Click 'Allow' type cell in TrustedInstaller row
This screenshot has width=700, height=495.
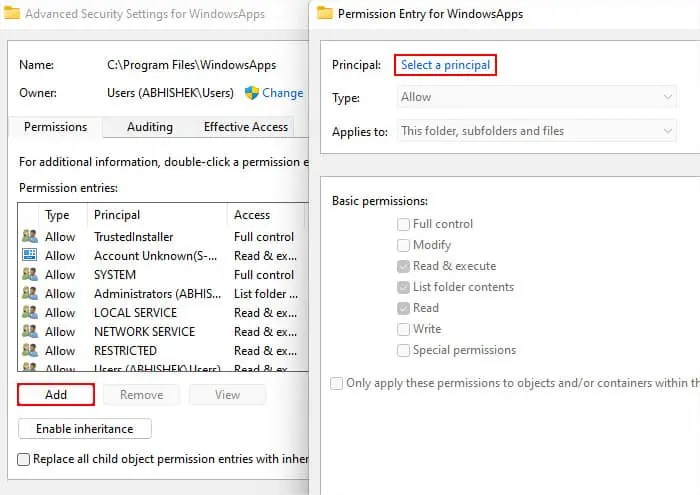point(60,237)
